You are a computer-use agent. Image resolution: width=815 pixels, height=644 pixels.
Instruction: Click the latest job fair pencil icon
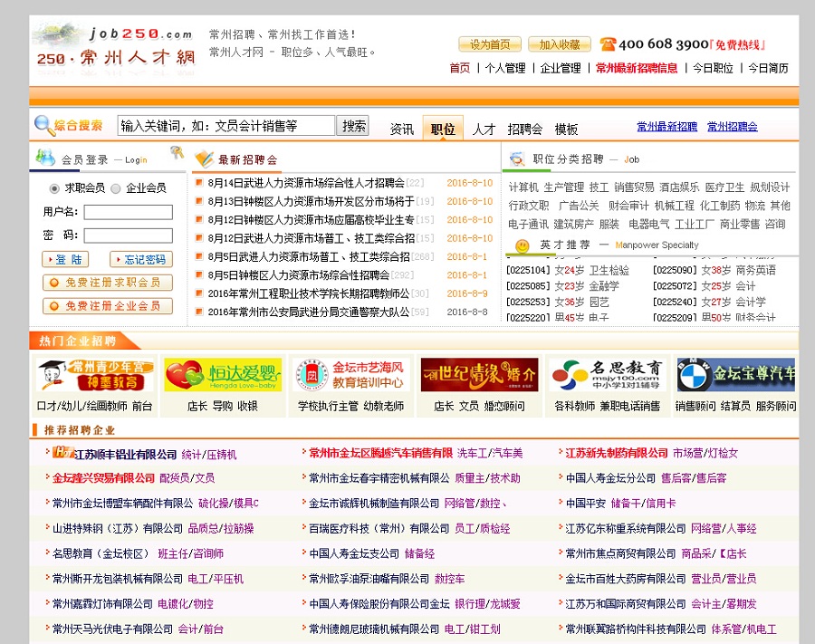[203, 159]
